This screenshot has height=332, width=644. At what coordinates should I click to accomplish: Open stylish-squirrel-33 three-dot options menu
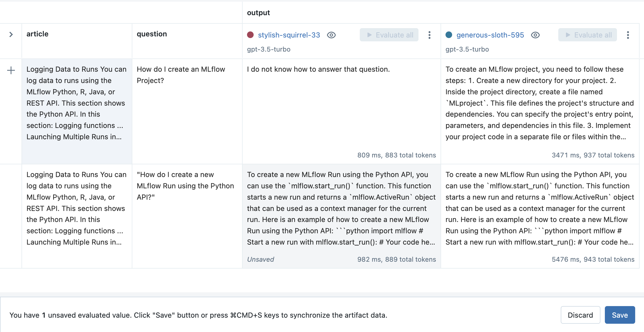coord(429,35)
